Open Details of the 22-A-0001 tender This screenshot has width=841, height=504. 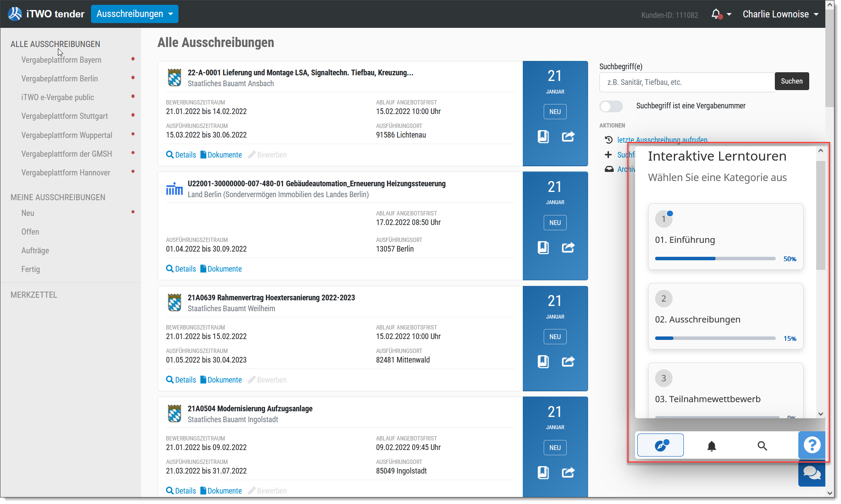181,155
